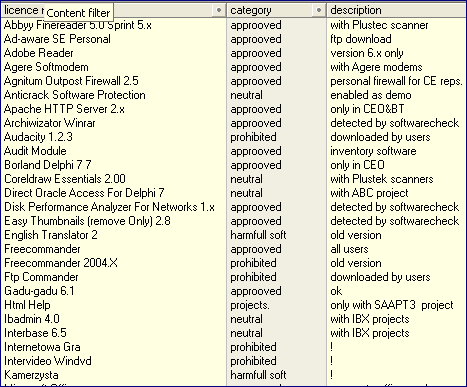Select the Audit Module row
The width and height of the screenshot is (467, 387).
[35, 151]
